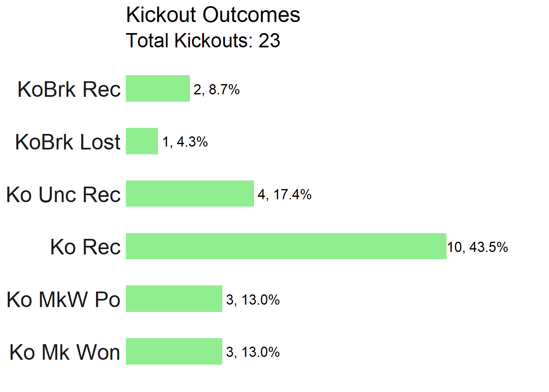549x392 pixels.
Task: Click the 1, 4.3% data label
Action: pos(185,142)
